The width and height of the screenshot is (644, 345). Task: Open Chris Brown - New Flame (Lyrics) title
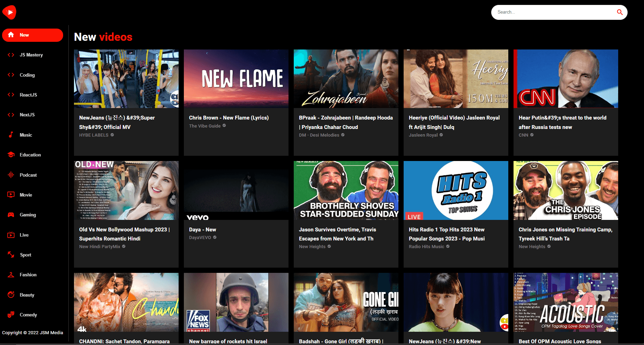click(229, 118)
